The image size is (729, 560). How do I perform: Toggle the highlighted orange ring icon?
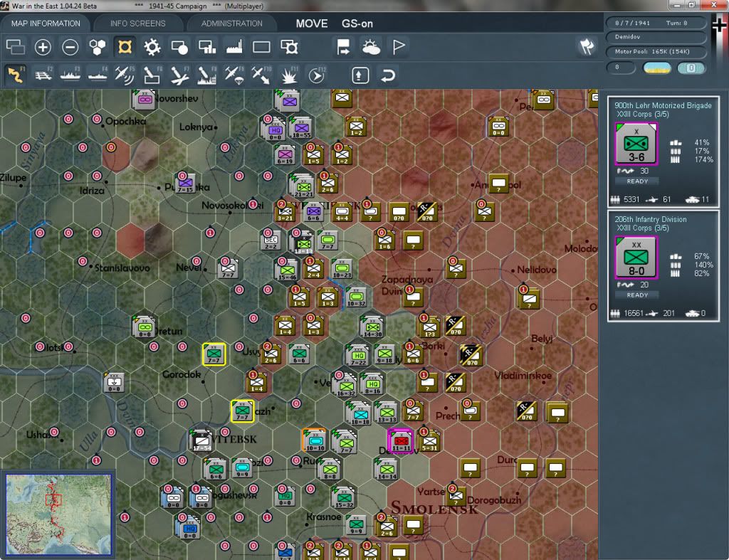125,47
